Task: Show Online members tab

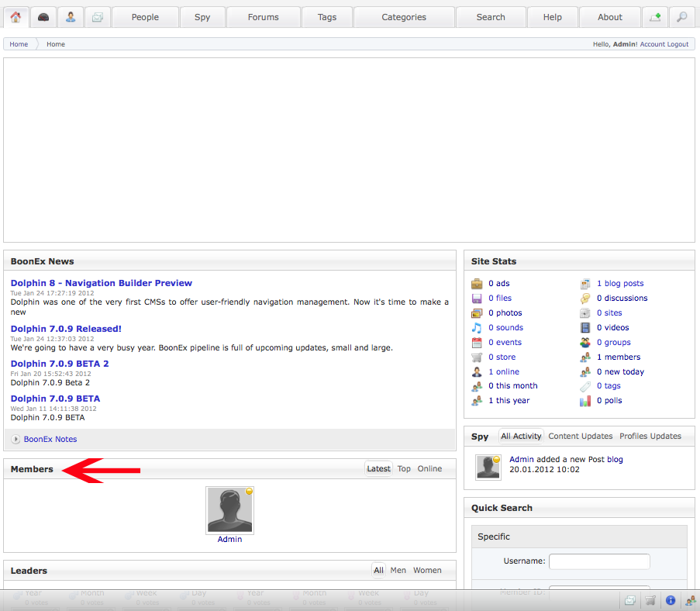Action: pyautogui.click(x=429, y=468)
